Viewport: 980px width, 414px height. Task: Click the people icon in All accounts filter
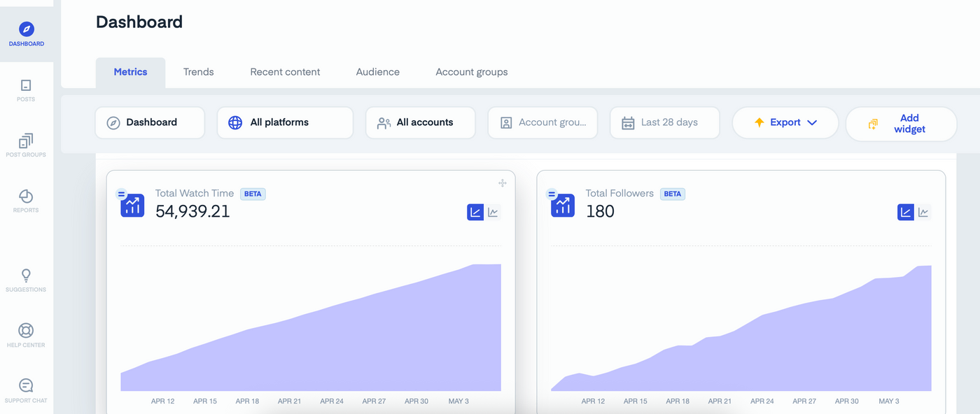pos(384,123)
